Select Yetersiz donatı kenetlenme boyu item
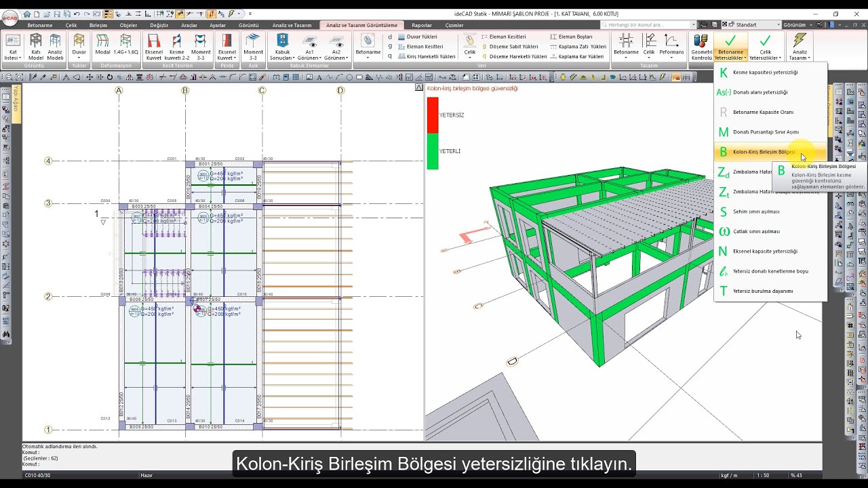The width and height of the screenshot is (868, 488). (770, 271)
